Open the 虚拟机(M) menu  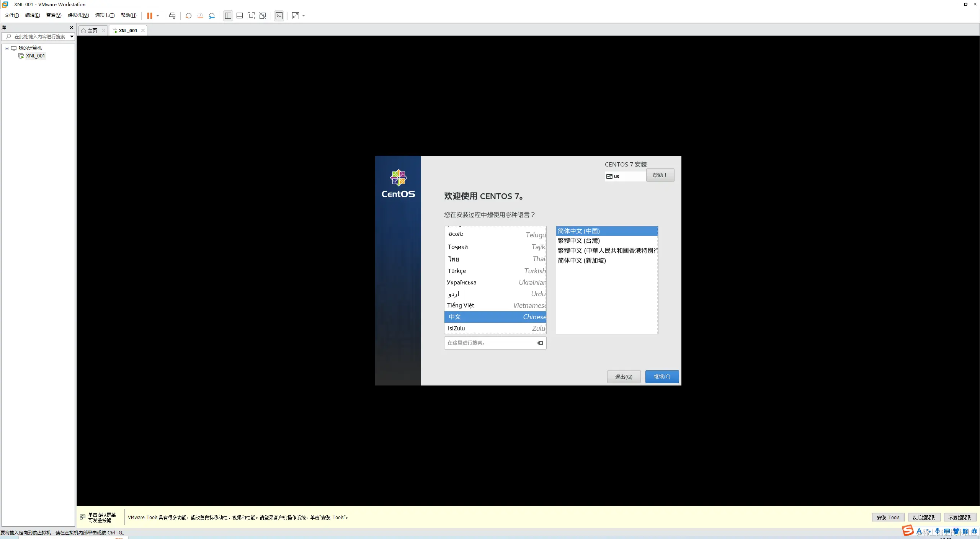[x=78, y=15]
